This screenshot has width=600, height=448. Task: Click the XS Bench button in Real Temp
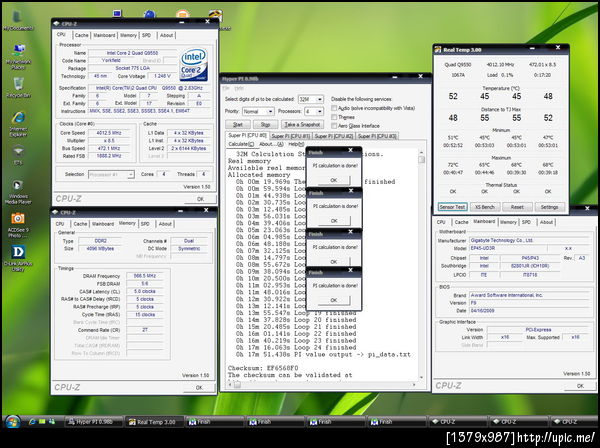[484, 207]
